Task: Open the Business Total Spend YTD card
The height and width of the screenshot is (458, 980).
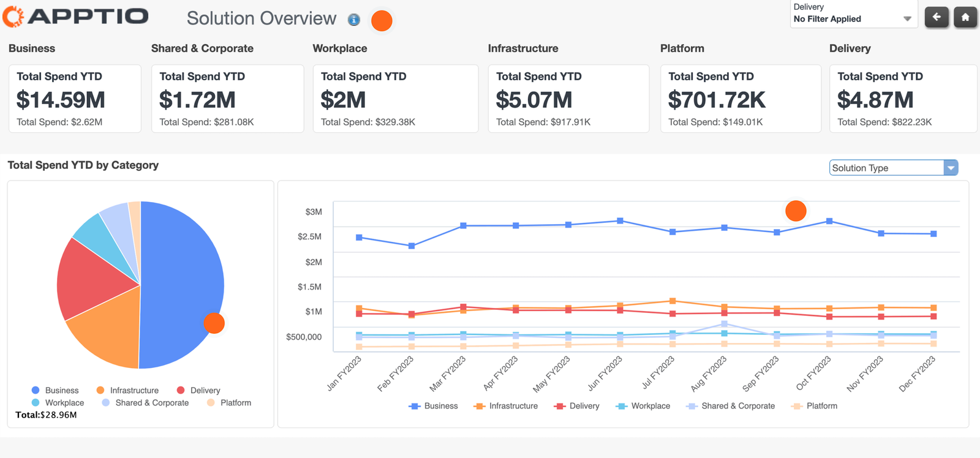Action: [75, 99]
